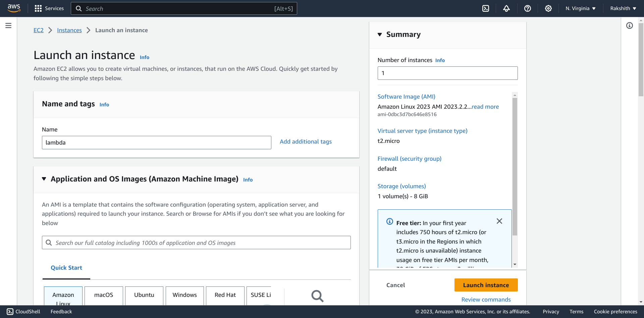The height and width of the screenshot is (318, 644).
Task: Open Info link next to Launch an instance
Action: tap(145, 57)
